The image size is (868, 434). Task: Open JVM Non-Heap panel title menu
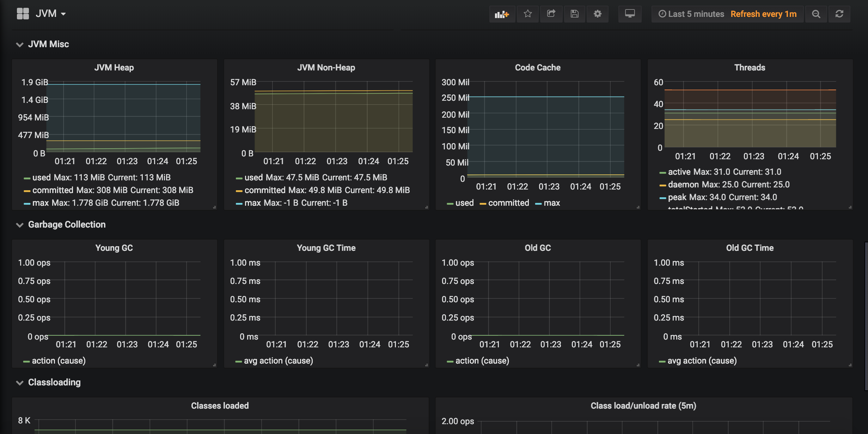pos(326,68)
